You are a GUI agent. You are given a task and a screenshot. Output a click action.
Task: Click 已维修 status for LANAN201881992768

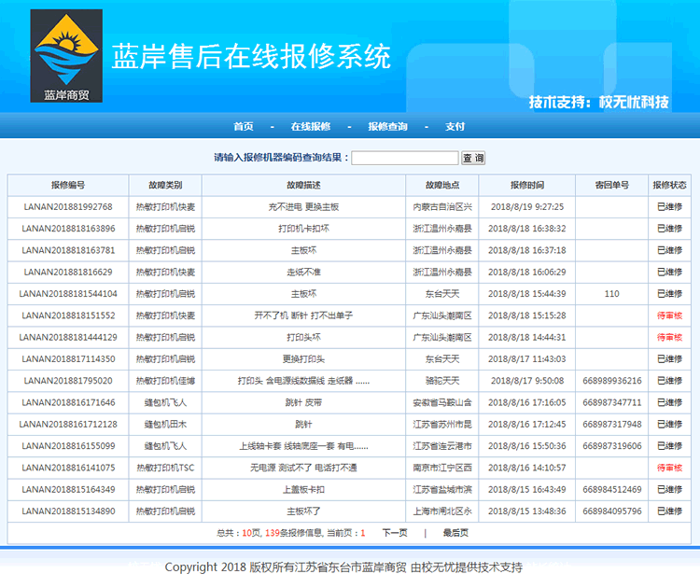[x=669, y=207]
